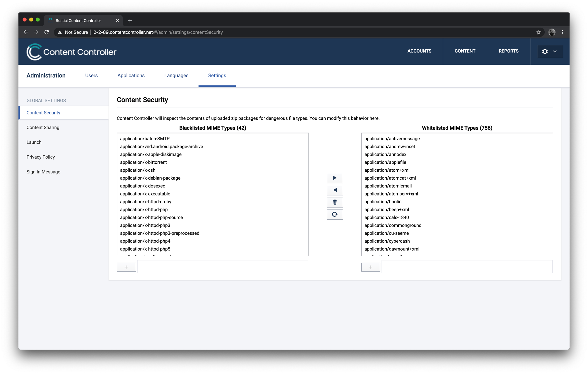Open the ACCOUNTS menu item

[419, 51]
